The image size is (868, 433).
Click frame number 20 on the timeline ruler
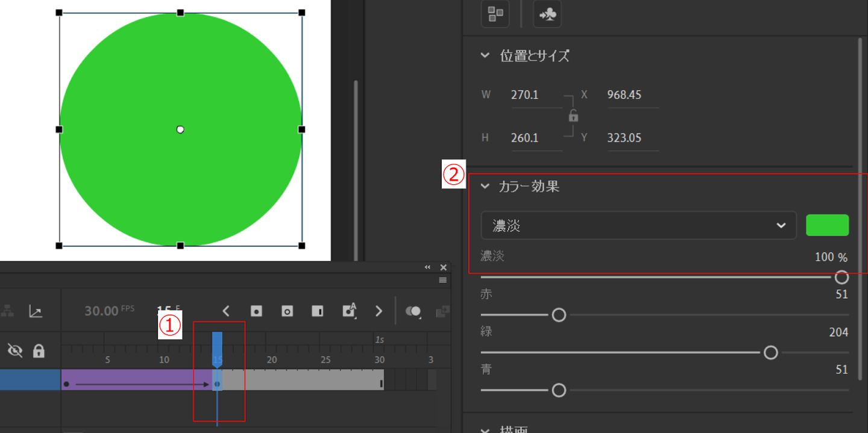click(271, 360)
